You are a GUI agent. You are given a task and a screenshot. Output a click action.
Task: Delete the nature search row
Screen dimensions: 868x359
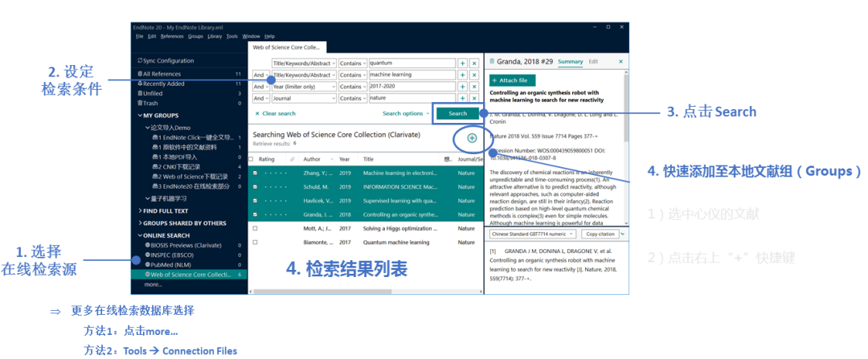(474, 98)
